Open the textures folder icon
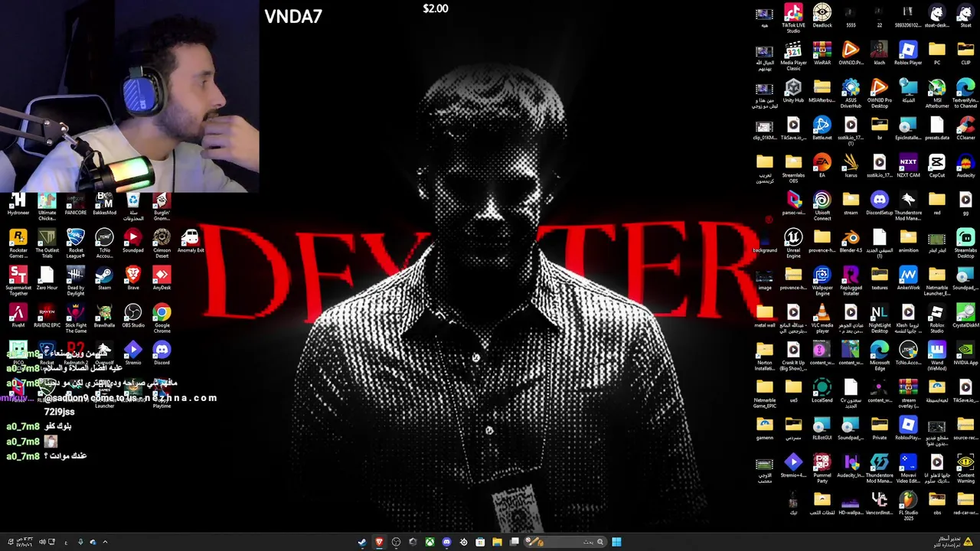980x551 pixels. (x=880, y=279)
